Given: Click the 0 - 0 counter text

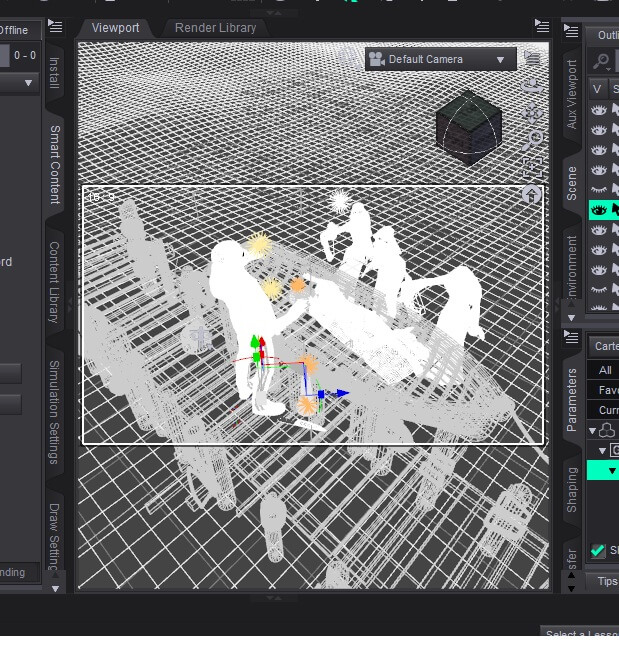Looking at the screenshot, I should point(25,55).
